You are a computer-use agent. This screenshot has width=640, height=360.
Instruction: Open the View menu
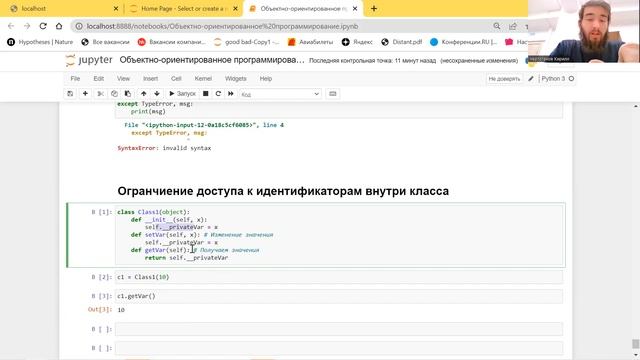[123, 78]
